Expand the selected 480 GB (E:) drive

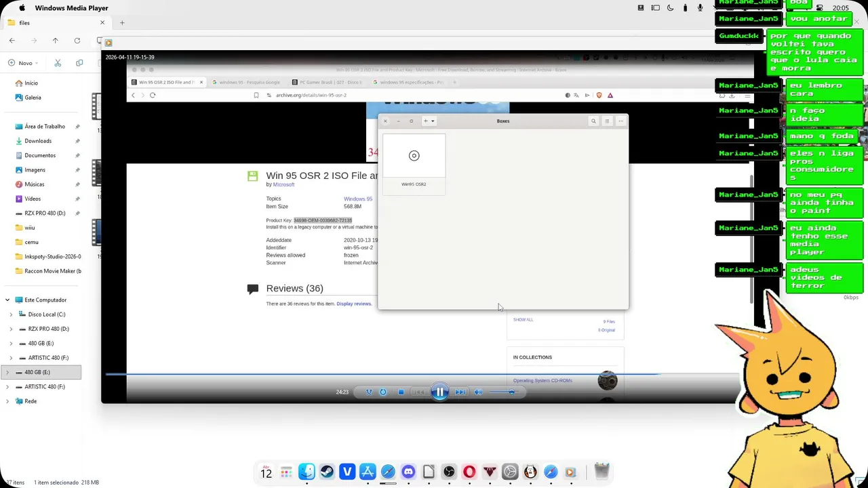pos(7,372)
